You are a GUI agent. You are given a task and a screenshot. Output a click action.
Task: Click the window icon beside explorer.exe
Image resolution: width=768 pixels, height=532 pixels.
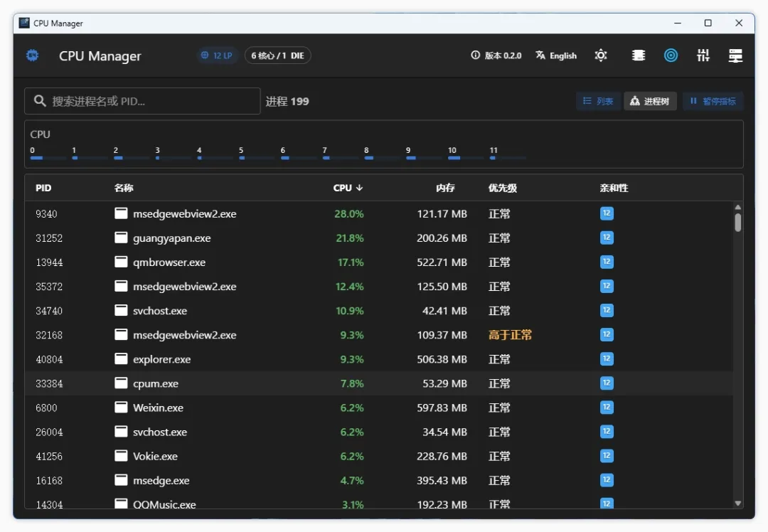pyautogui.click(x=121, y=359)
